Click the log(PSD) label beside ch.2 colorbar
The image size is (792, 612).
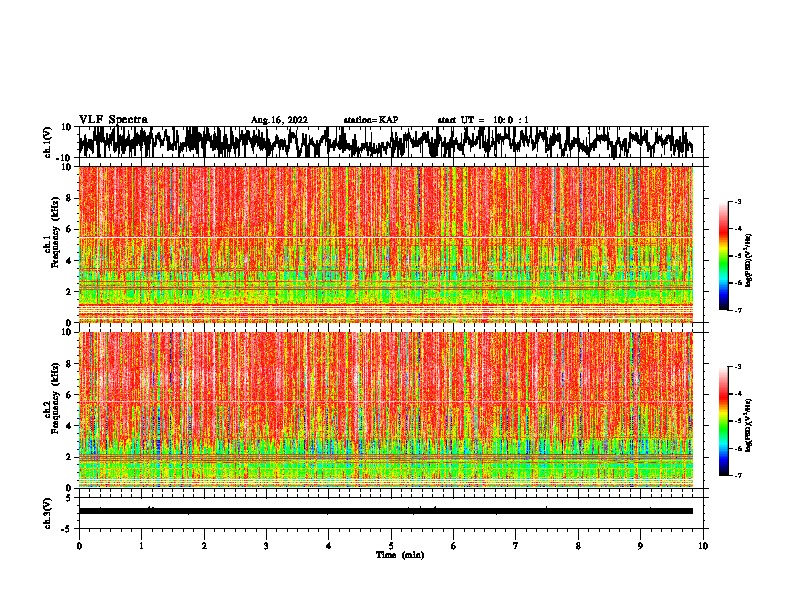(749, 426)
